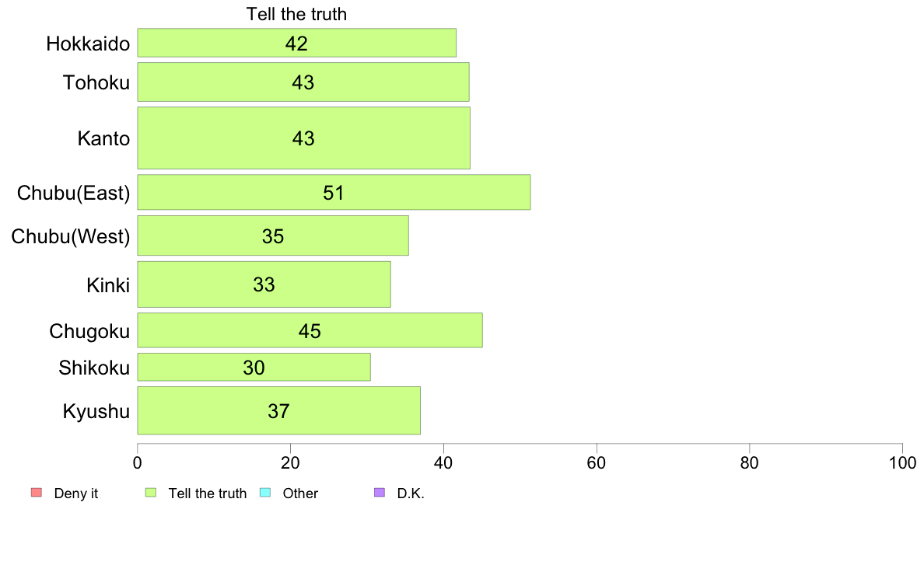The image size is (924, 572).
Task: Click the D.K. legend label text
Action: 411,493
